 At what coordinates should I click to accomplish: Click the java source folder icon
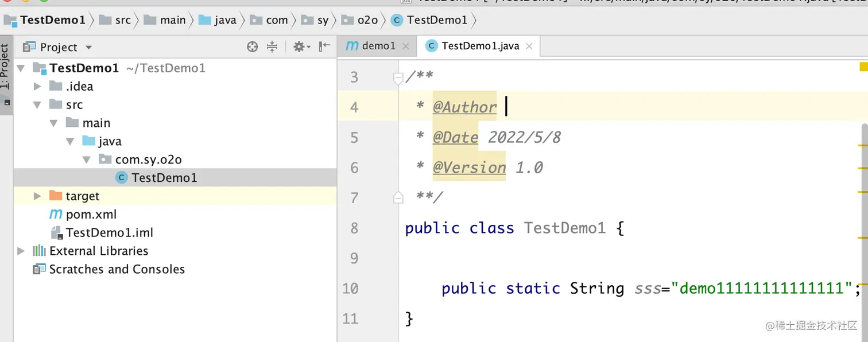88,141
